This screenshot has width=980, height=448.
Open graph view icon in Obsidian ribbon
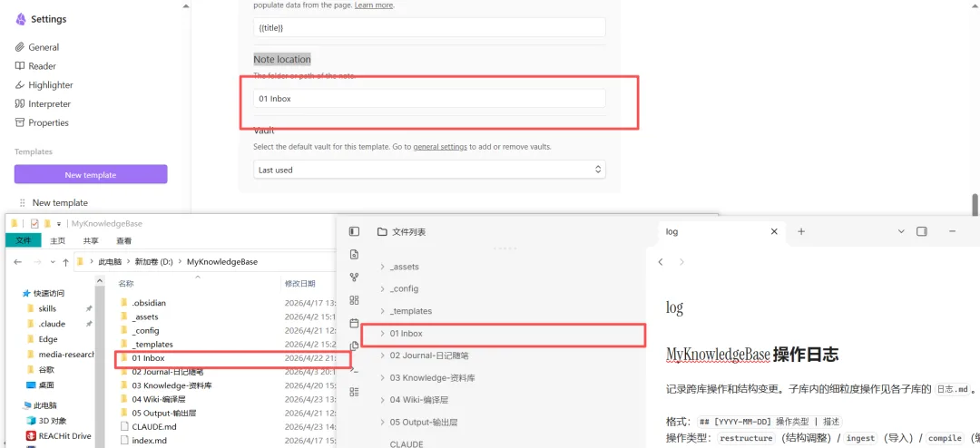[355, 277]
